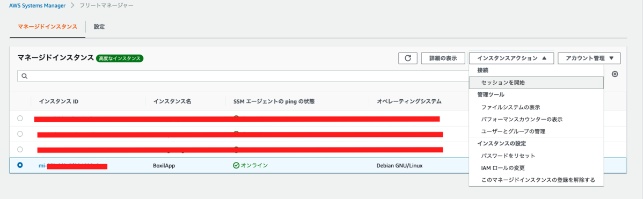The height and width of the screenshot is (199, 644).
Task: Open the table settings gear icon
Action: coord(615,74)
